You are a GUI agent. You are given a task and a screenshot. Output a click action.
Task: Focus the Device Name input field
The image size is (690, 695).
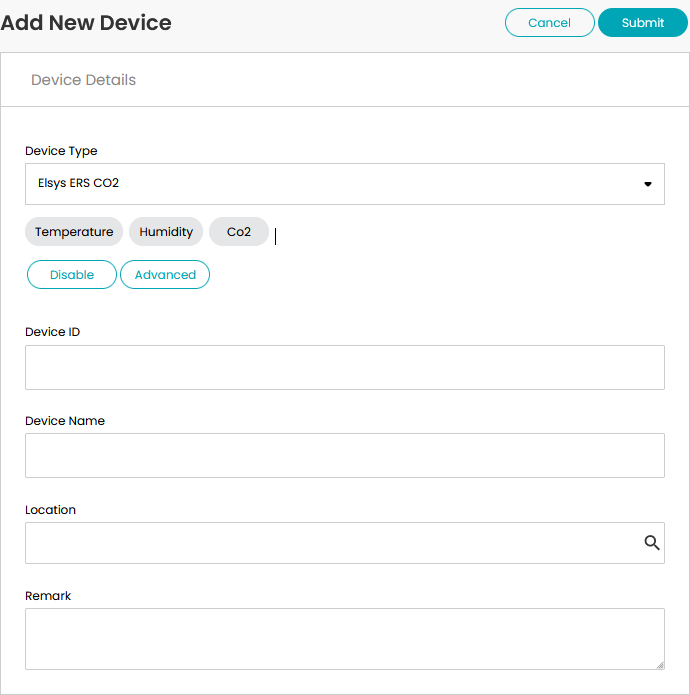pyautogui.click(x=345, y=456)
